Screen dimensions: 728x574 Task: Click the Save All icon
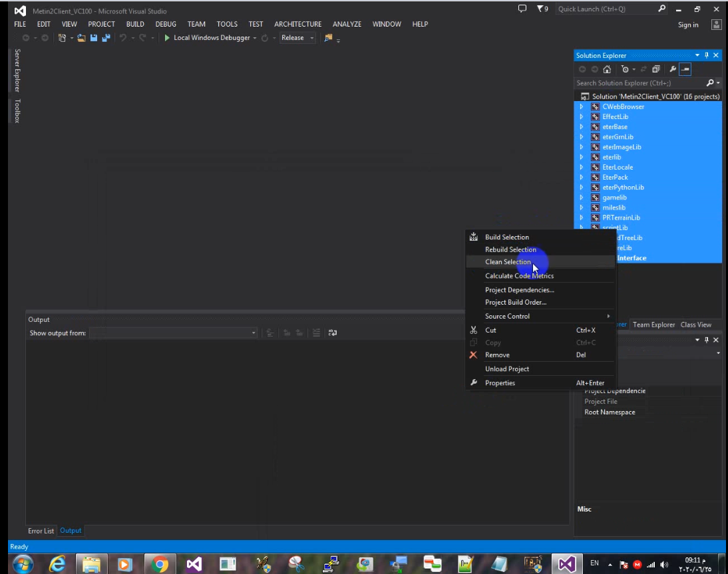[106, 38]
